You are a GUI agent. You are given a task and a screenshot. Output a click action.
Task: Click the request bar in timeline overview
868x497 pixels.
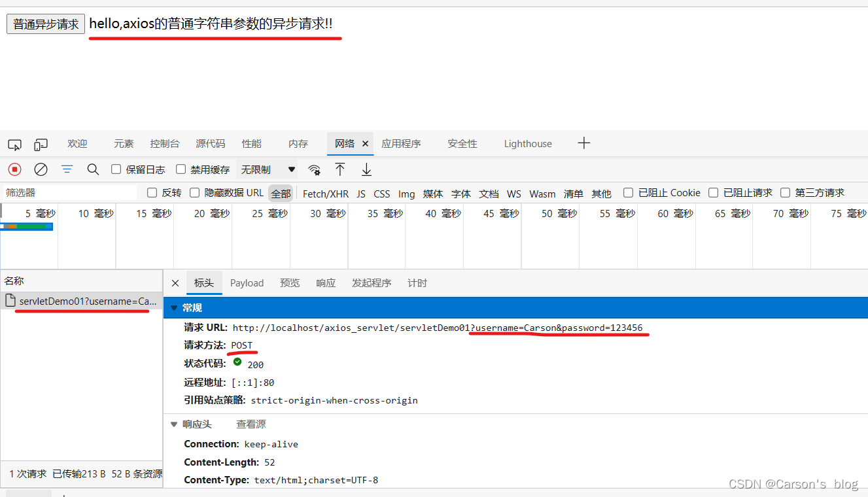[x=27, y=226]
